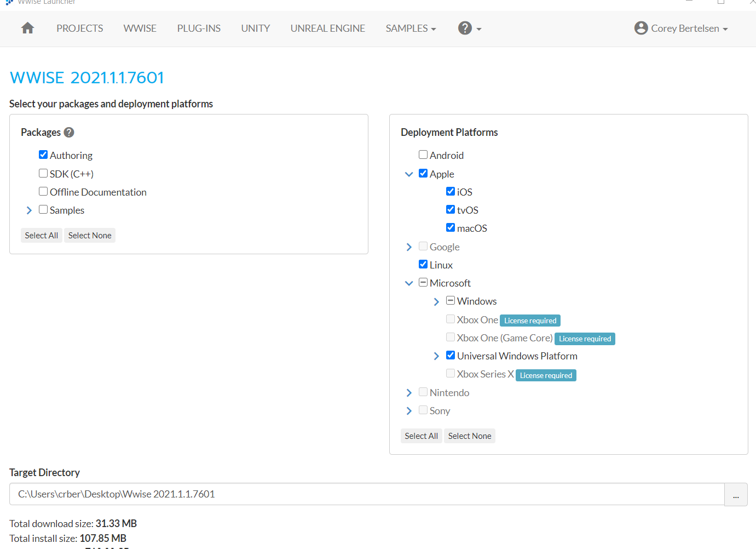
Task: Open the PROJECTS tab
Action: pos(80,28)
